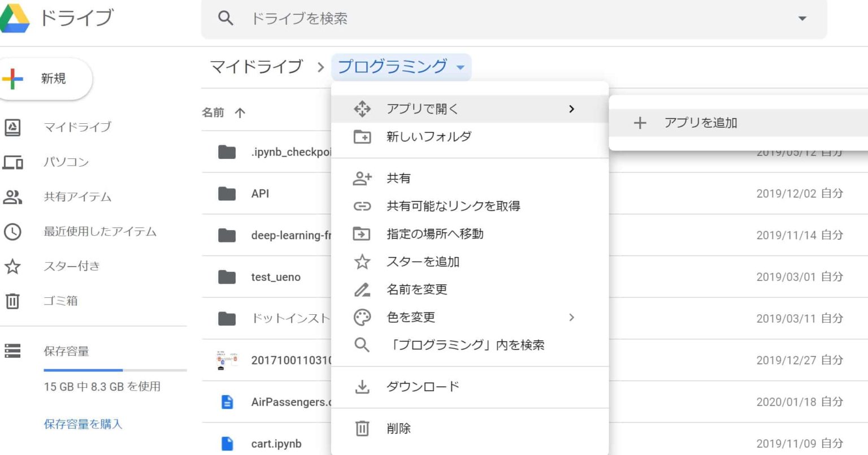This screenshot has width=868, height=455.
Task: Open the search magnifier in the search bar
Action: (225, 18)
